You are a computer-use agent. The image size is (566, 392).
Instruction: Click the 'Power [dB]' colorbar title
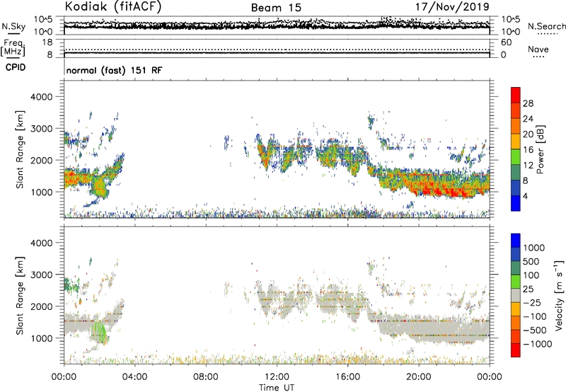(x=541, y=149)
